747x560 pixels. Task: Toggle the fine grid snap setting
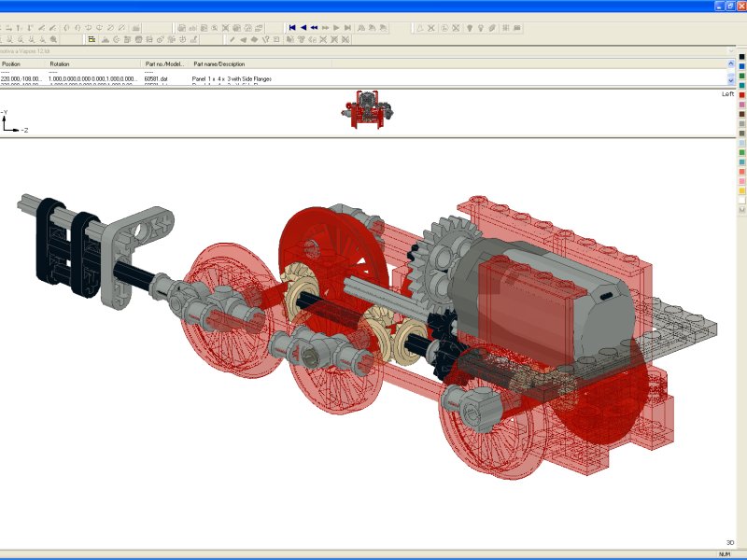tap(504, 27)
